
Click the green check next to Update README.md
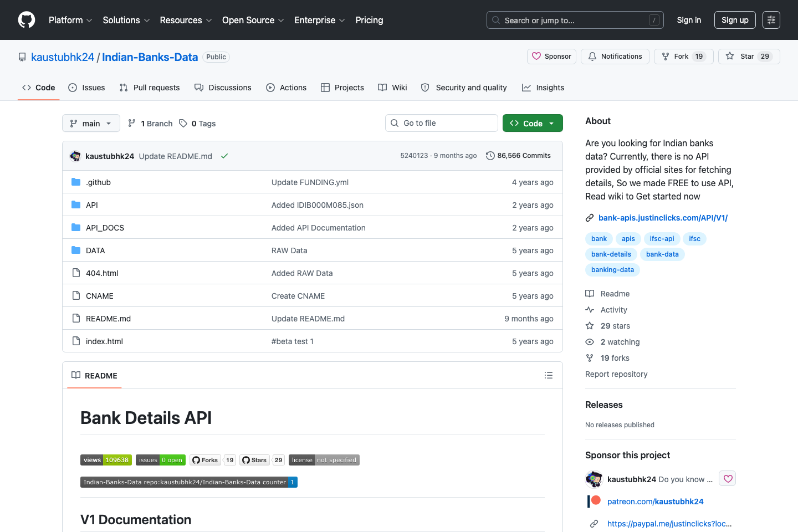(224, 156)
